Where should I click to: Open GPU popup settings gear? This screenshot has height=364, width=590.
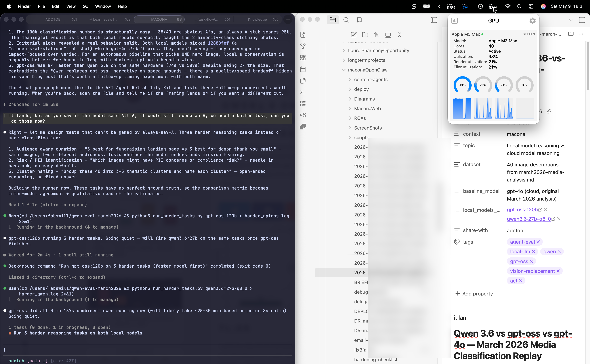[x=532, y=21]
